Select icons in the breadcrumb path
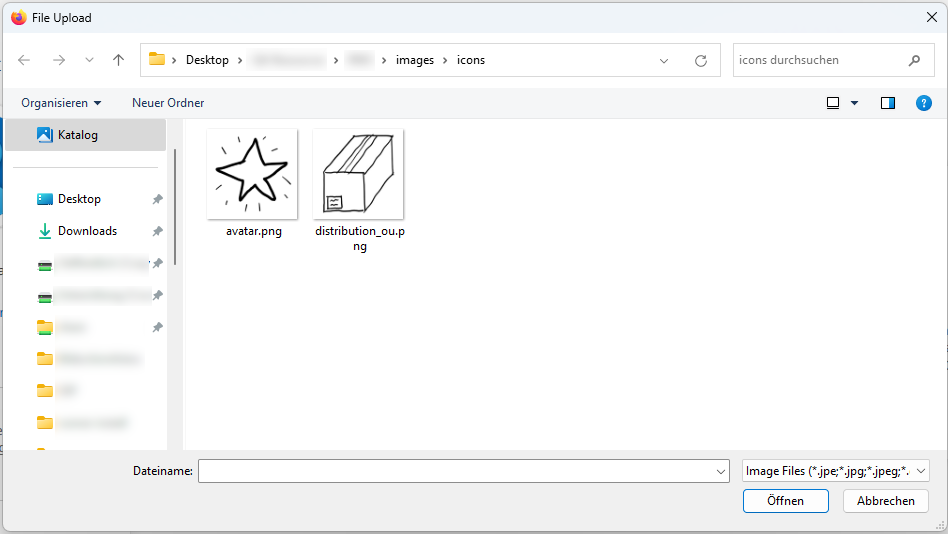 pyautogui.click(x=471, y=60)
